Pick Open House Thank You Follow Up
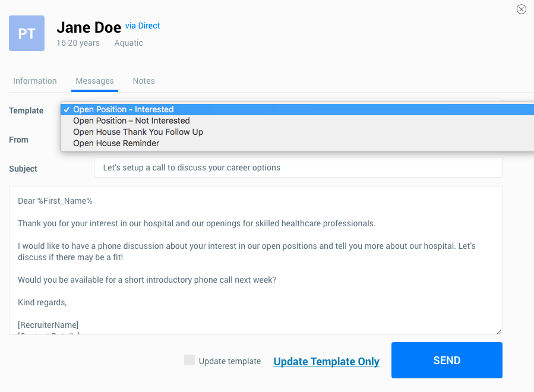Image resolution: width=534 pixels, height=392 pixels. click(138, 132)
